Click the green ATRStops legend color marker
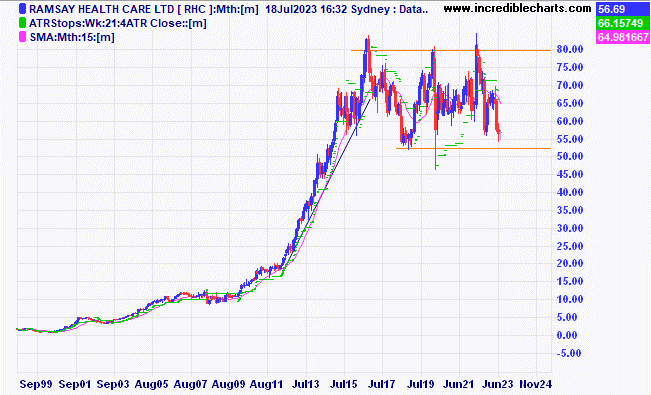Screen dimensions: 651x395 [22, 23]
